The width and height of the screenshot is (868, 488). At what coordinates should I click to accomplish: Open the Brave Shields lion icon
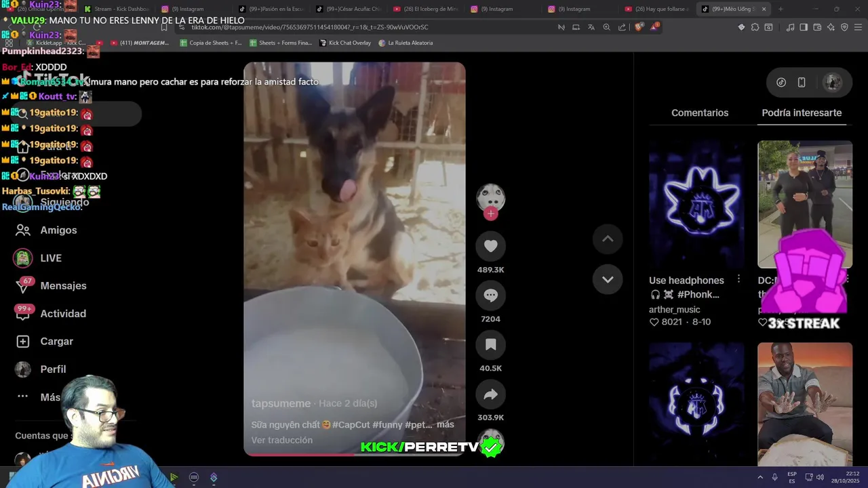click(x=639, y=27)
